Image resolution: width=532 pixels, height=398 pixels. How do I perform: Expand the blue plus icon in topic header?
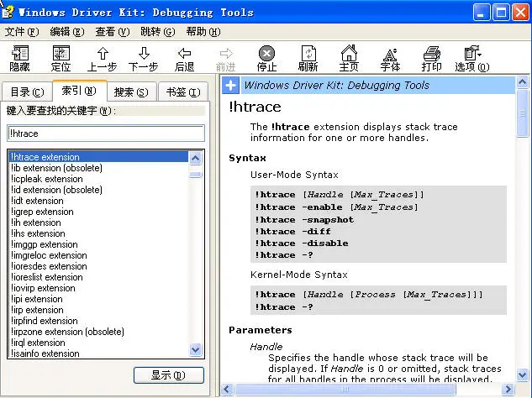[231, 85]
